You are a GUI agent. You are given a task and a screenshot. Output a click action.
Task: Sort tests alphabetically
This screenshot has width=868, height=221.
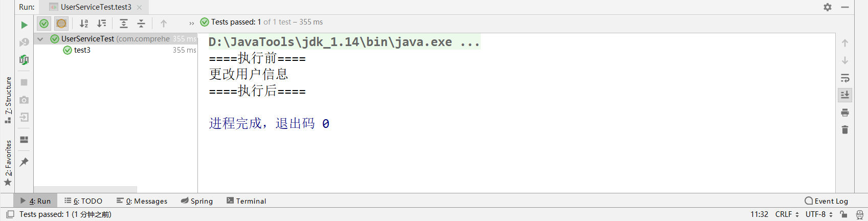[x=84, y=24]
